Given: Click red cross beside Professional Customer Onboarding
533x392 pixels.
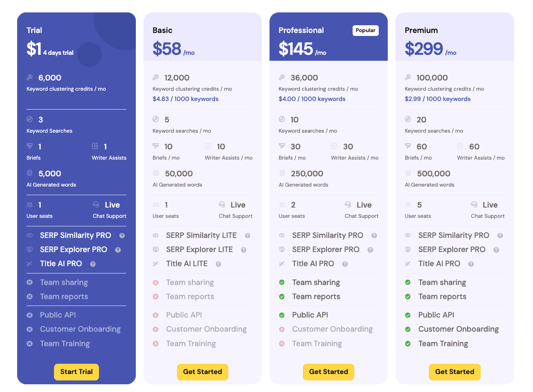Looking at the screenshot, I should click(x=282, y=329).
